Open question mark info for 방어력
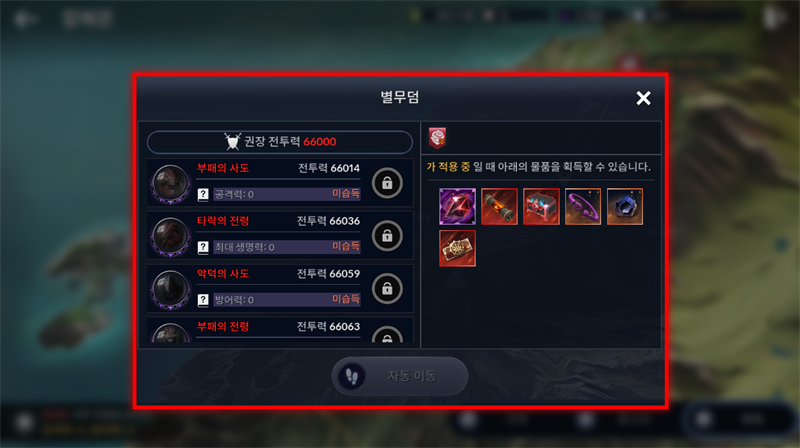 [x=203, y=300]
